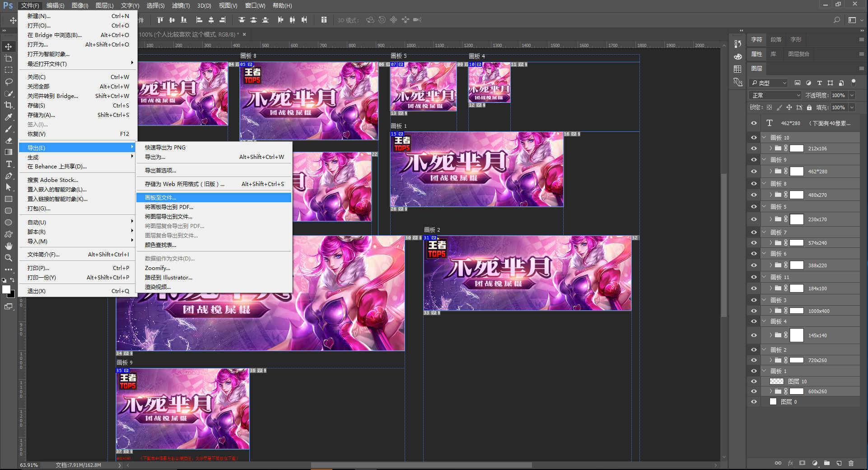This screenshot has width=868, height=470.
Task: Open the 编辑(E) menu
Action: 55,5
